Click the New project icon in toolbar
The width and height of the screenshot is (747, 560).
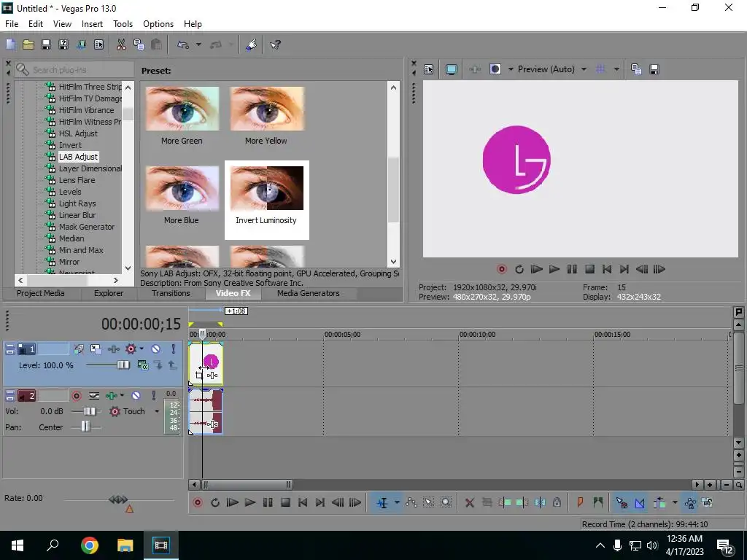10,44
